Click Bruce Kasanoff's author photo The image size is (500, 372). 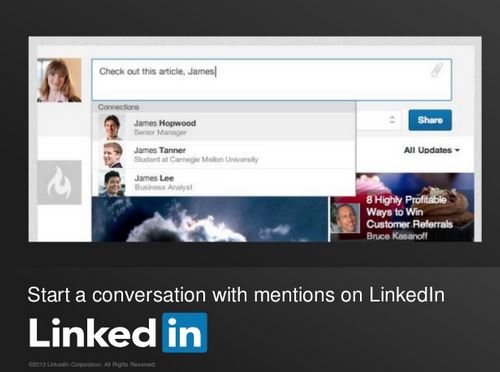coord(345,218)
